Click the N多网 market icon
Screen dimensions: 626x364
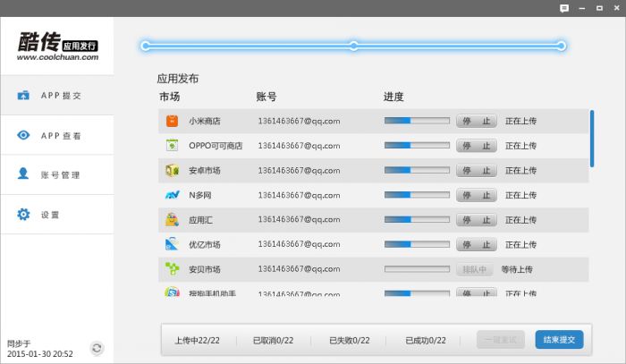[x=172, y=195]
